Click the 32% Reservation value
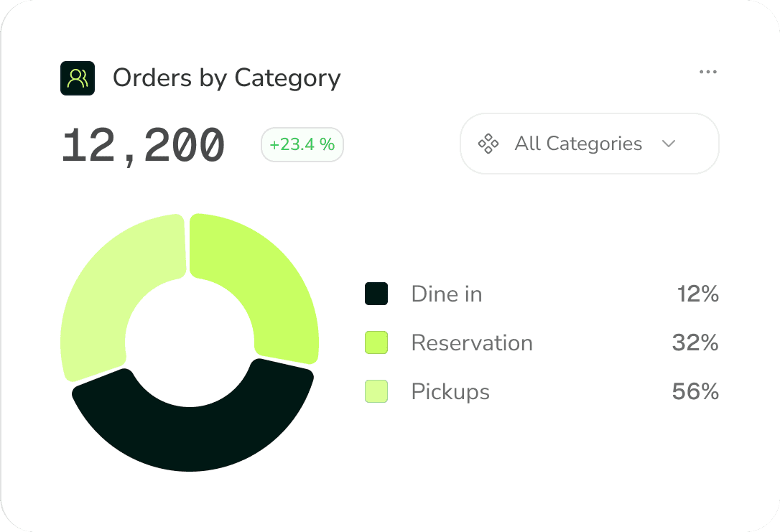780x532 pixels. point(695,342)
